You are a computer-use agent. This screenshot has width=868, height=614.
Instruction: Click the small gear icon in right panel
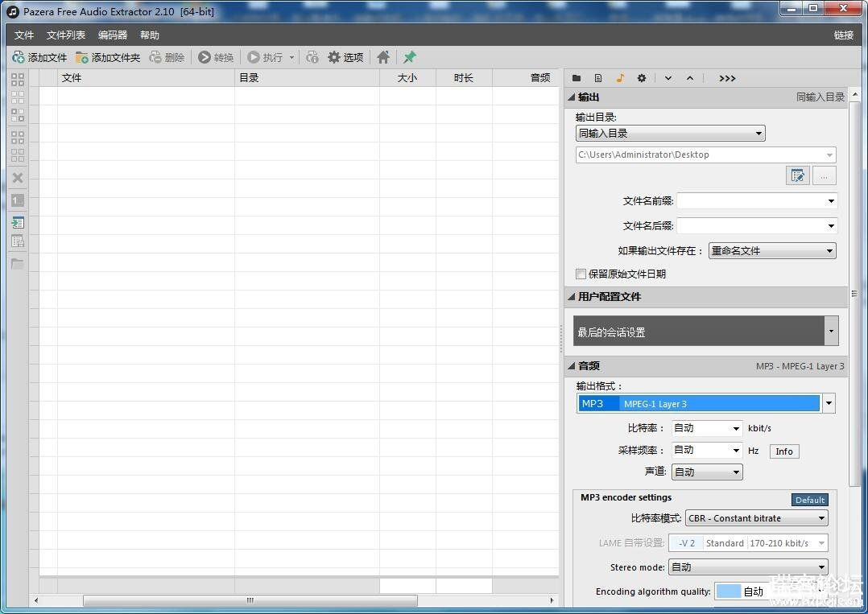point(642,79)
